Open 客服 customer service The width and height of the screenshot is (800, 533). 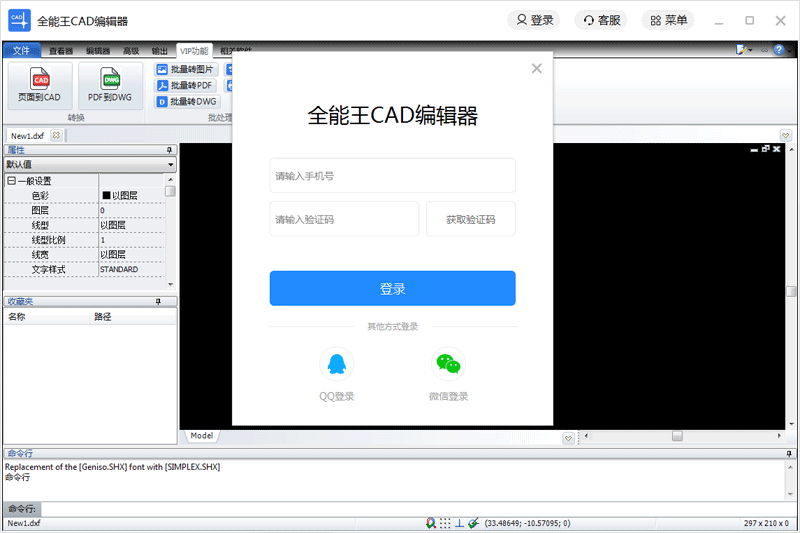coord(601,20)
